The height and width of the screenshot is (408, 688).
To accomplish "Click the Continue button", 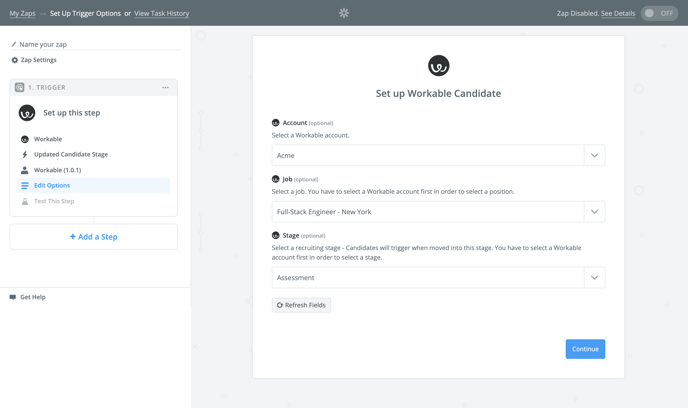I will 585,349.
